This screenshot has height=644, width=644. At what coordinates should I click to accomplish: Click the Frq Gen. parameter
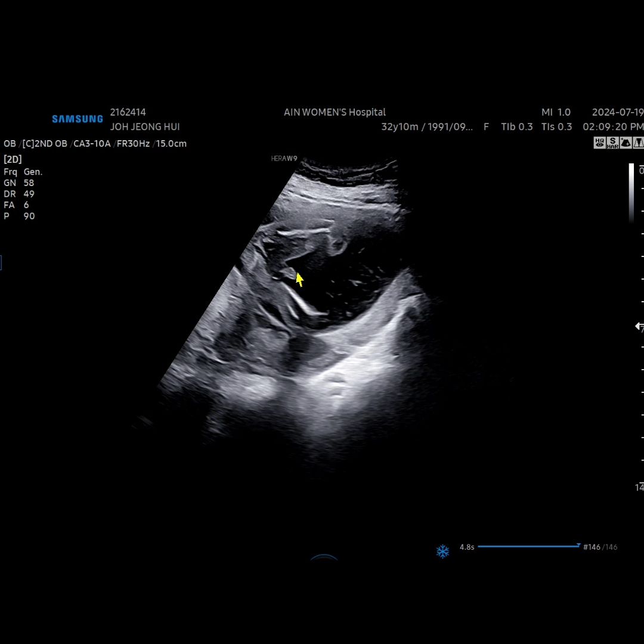pos(23,172)
